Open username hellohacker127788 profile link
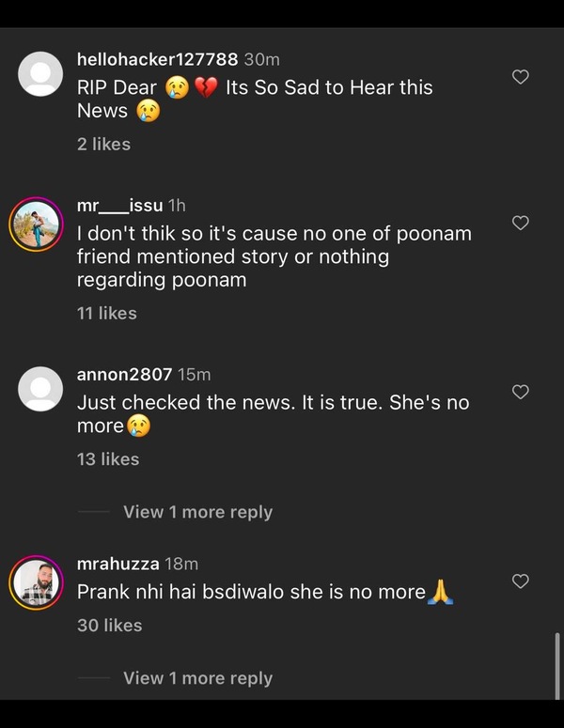The image size is (564, 728). [x=157, y=59]
